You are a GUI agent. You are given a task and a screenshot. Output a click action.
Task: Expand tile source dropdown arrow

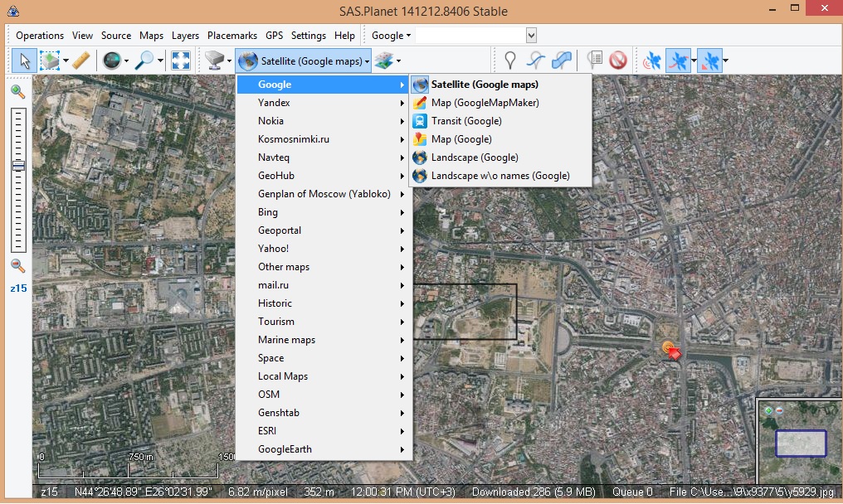pos(230,61)
